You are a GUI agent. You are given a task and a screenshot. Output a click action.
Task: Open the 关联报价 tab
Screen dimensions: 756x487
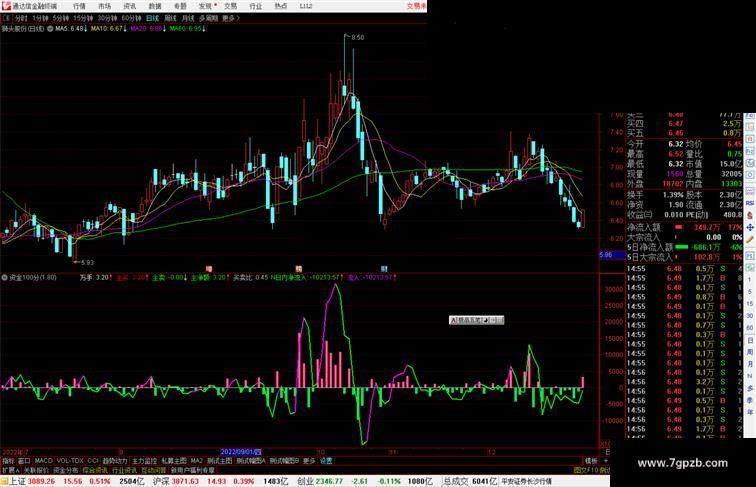click(36, 470)
